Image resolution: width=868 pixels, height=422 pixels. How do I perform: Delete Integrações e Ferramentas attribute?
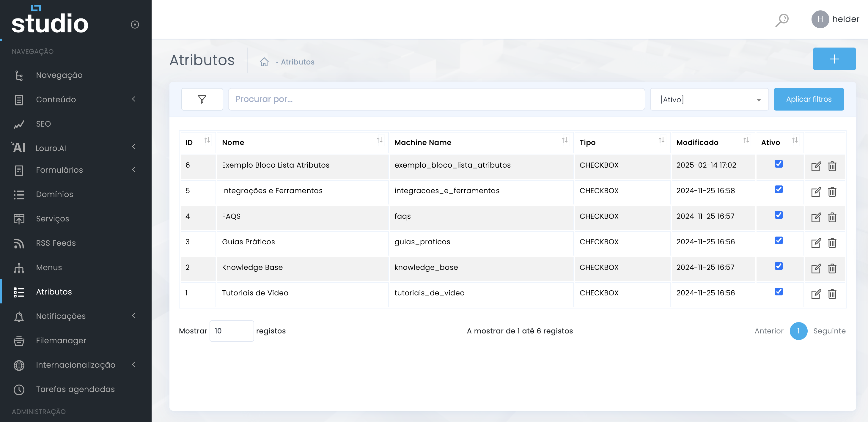point(832,192)
